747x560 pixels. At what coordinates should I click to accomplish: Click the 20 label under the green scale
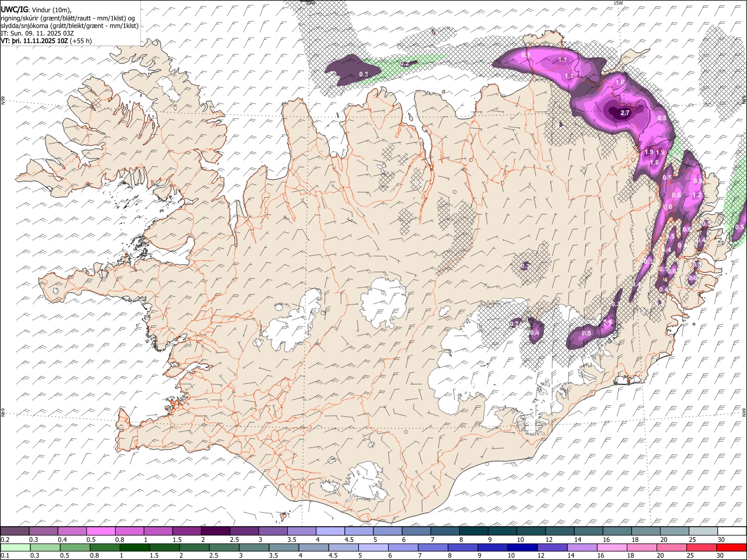pos(660,555)
